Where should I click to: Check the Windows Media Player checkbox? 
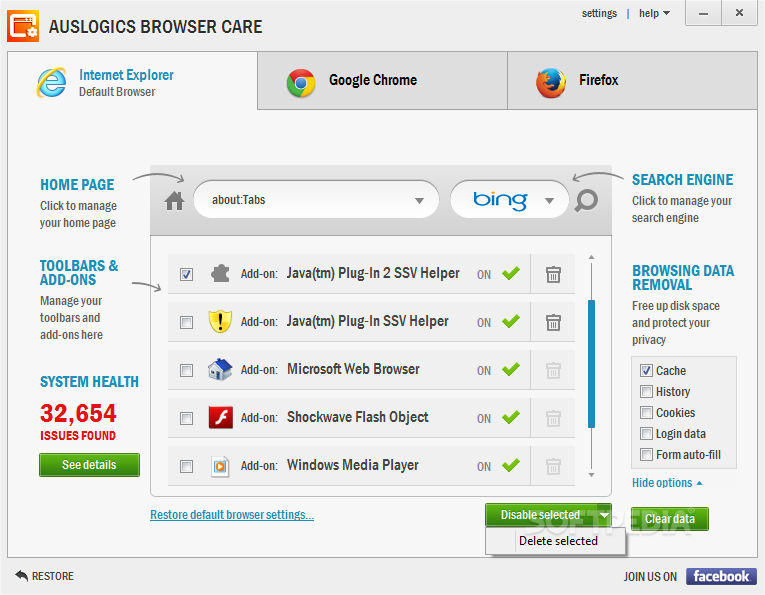[x=186, y=466]
